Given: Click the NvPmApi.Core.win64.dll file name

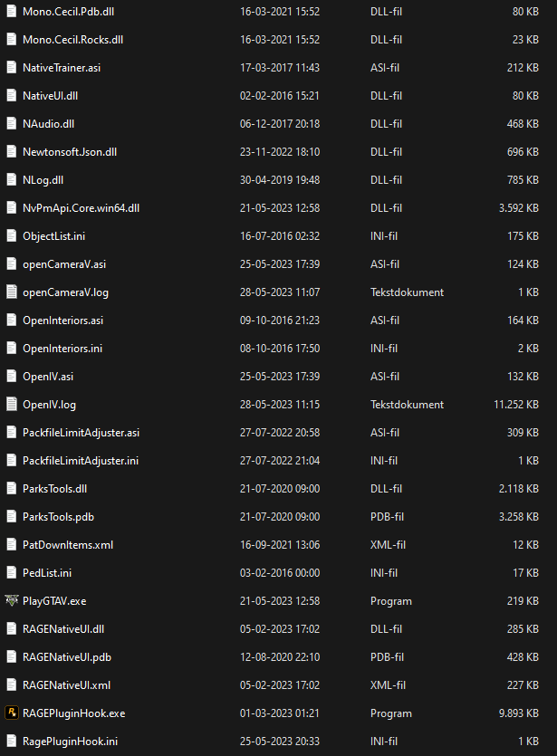Looking at the screenshot, I should [x=81, y=208].
